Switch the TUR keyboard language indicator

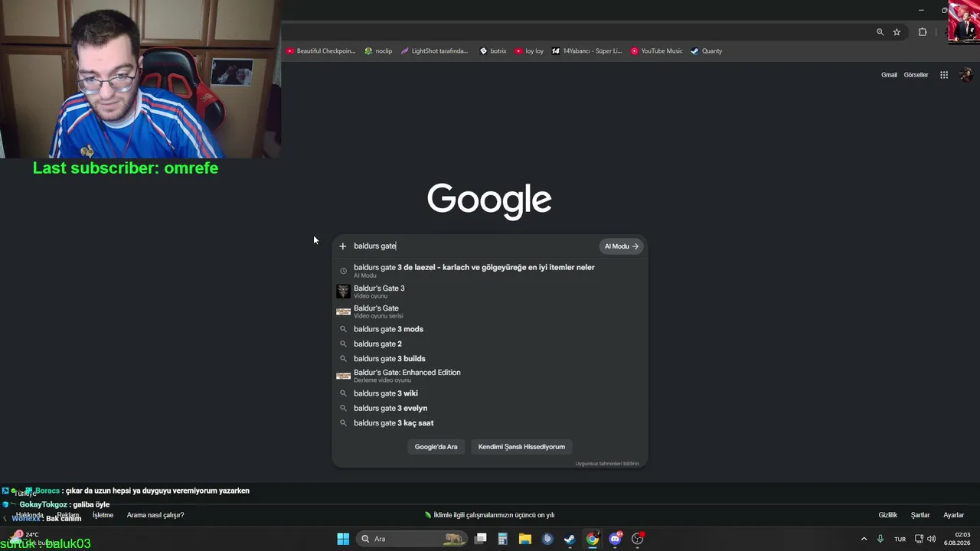point(900,539)
